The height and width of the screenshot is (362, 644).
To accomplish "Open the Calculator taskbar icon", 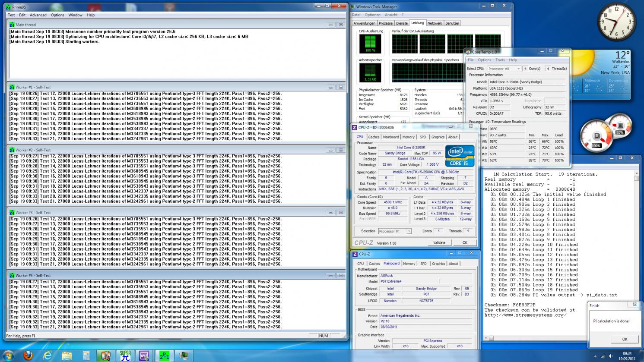I will click(86, 356).
